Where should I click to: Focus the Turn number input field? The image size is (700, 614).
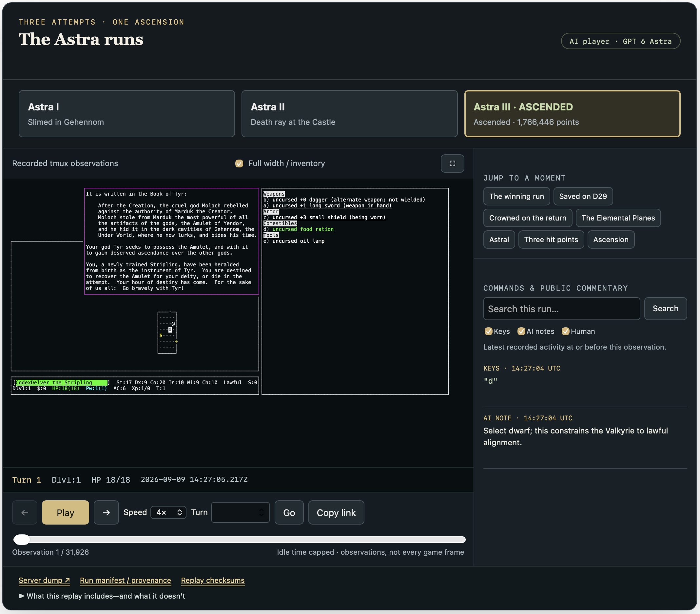[x=241, y=512]
